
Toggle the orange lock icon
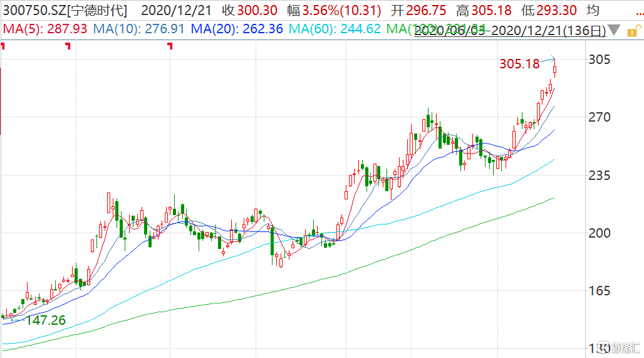632,29
